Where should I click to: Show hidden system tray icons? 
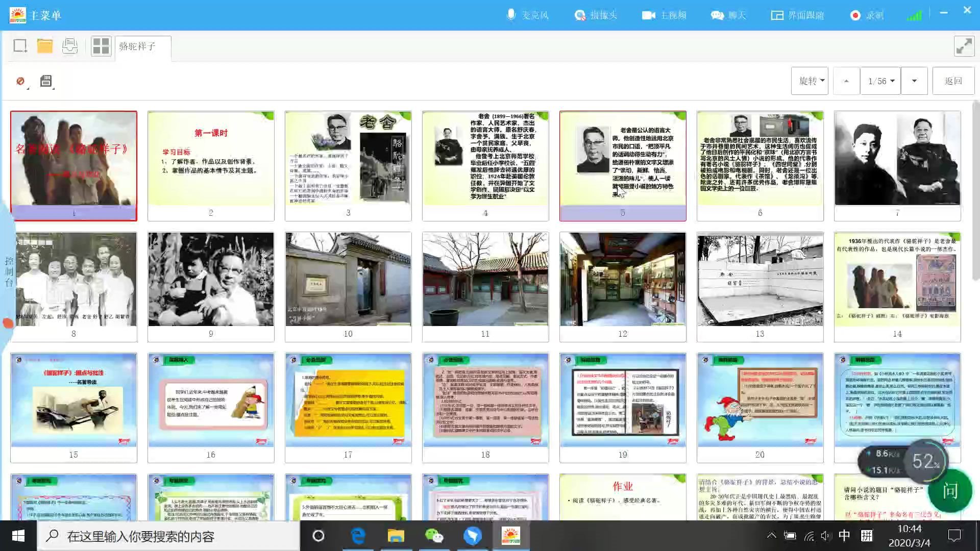click(x=771, y=536)
